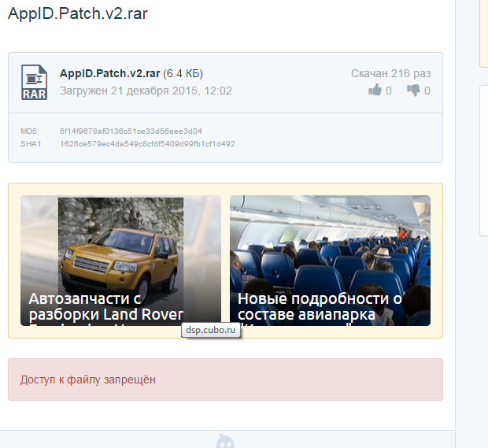Click the ghost logo in the footer
This screenshot has width=488, height=448.
225,441
